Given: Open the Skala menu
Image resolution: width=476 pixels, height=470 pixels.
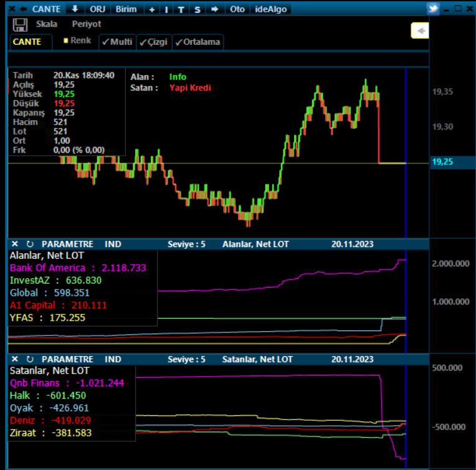Looking at the screenshot, I should tap(47, 24).
